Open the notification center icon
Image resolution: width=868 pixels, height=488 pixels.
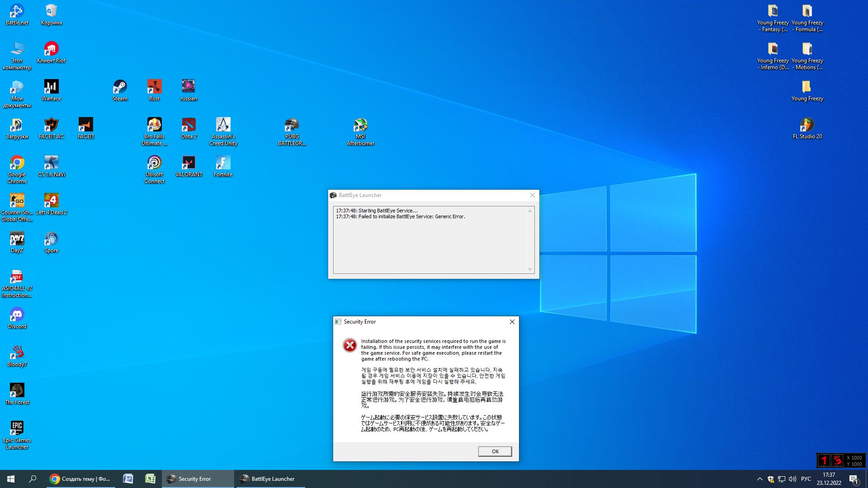(x=854, y=479)
